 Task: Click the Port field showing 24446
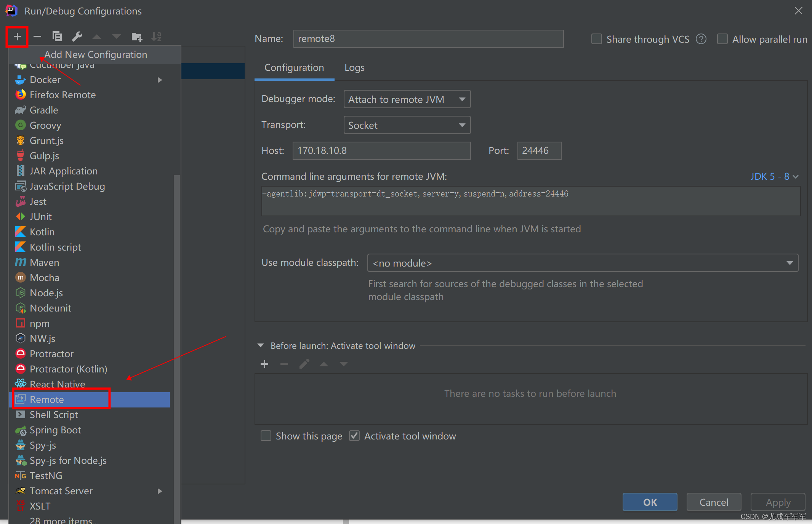[x=539, y=151]
